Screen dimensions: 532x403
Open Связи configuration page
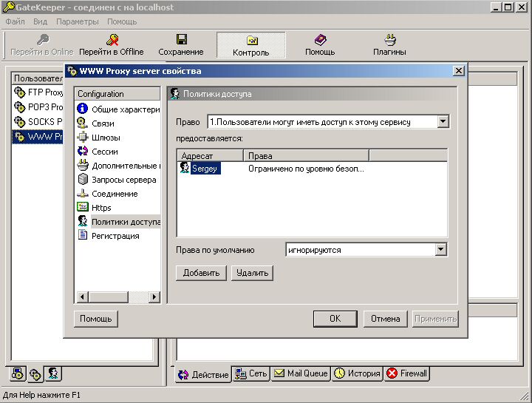[96, 123]
